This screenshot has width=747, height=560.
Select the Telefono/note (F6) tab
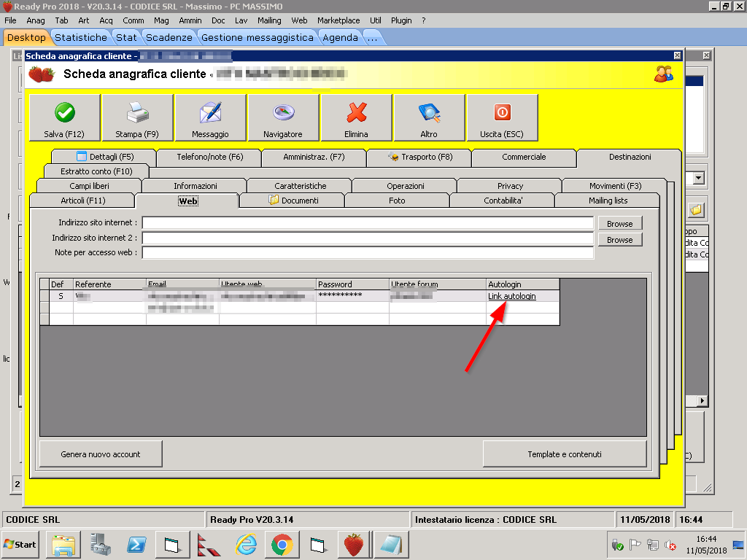coord(209,157)
